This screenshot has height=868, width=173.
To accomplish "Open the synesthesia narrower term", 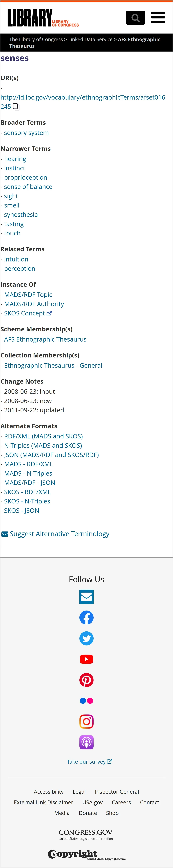I will [21, 215].
